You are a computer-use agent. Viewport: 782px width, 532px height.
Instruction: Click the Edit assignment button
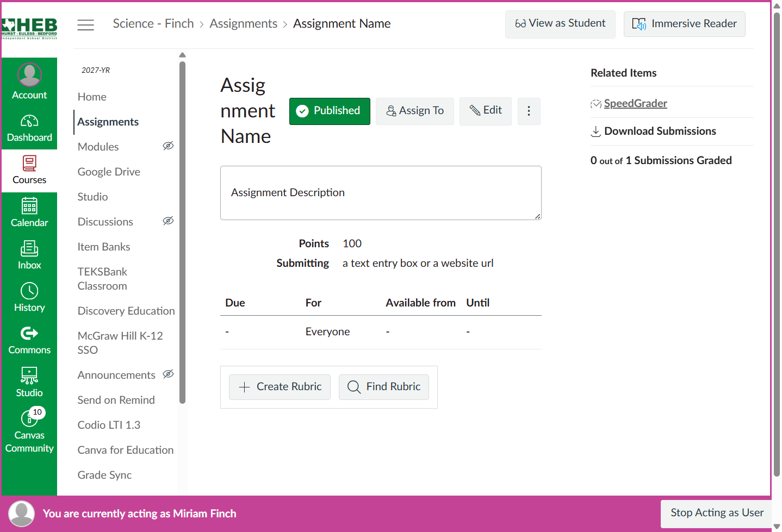point(486,111)
